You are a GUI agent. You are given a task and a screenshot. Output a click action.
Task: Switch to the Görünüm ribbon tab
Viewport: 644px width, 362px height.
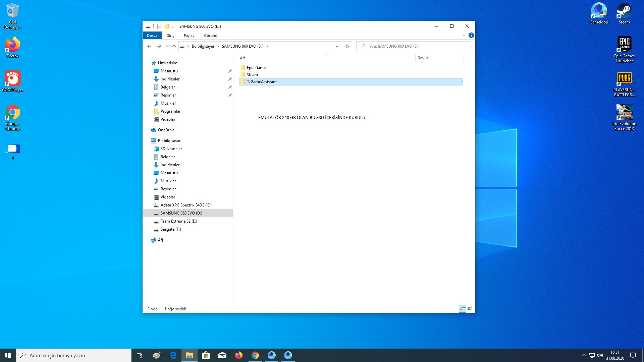[212, 36]
